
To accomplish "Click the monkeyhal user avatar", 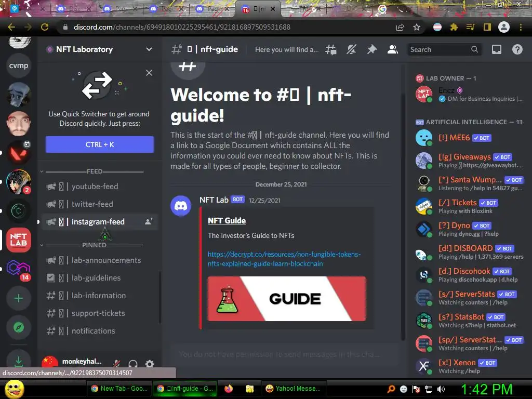I will pyautogui.click(x=50, y=362).
